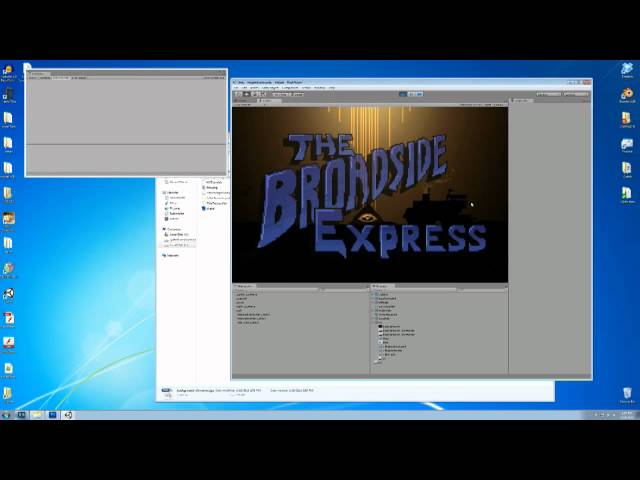This screenshot has height=480, width=640.
Task: Toggle the Pivot/Center handle button
Action: [x=280, y=94]
